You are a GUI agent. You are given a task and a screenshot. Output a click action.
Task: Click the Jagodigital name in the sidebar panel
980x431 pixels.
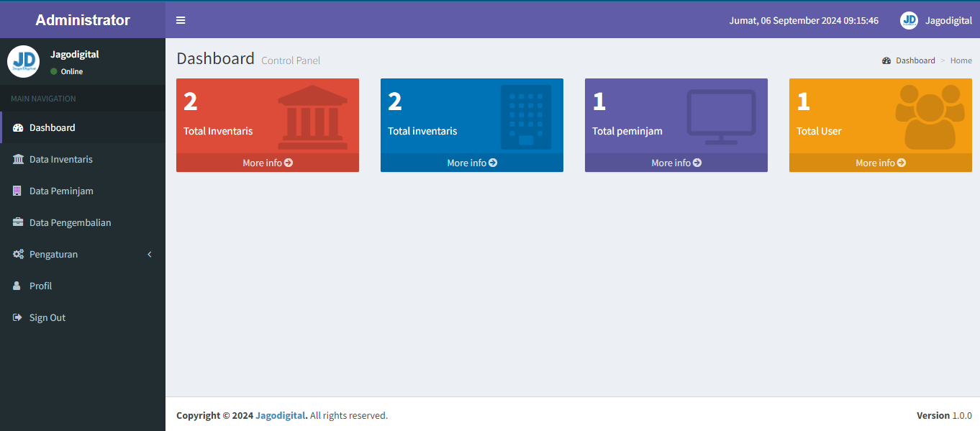pyautogui.click(x=75, y=54)
